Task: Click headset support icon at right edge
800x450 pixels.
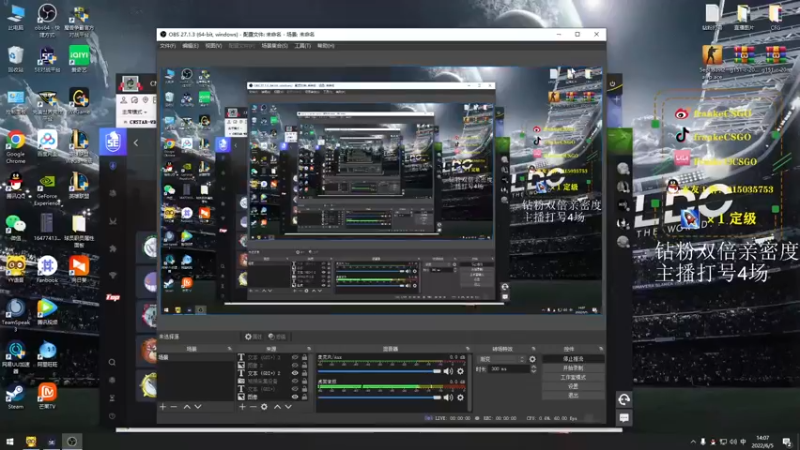Action: click(x=624, y=399)
